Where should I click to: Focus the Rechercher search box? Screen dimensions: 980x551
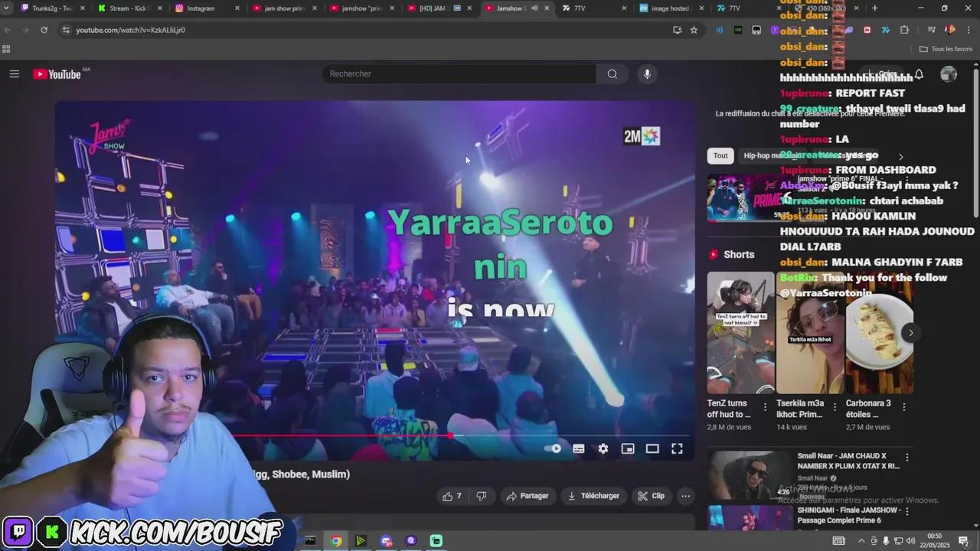coord(459,73)
